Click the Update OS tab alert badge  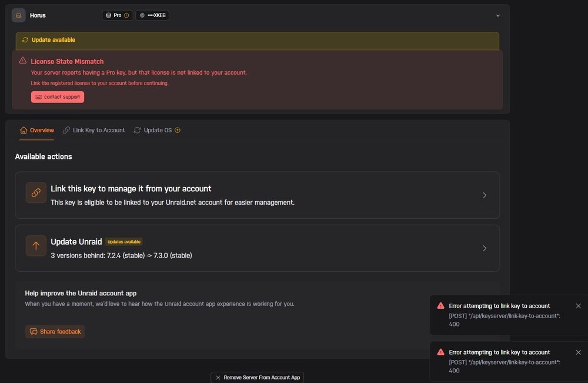tap(178, 130)
